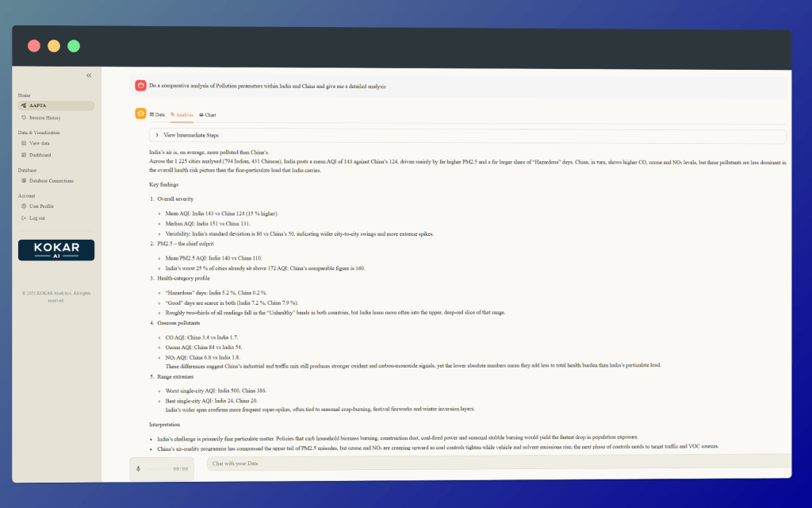The image size is (812, 508).
Task: Click the orange assistant avatar icon
Action: pos(140,114)
